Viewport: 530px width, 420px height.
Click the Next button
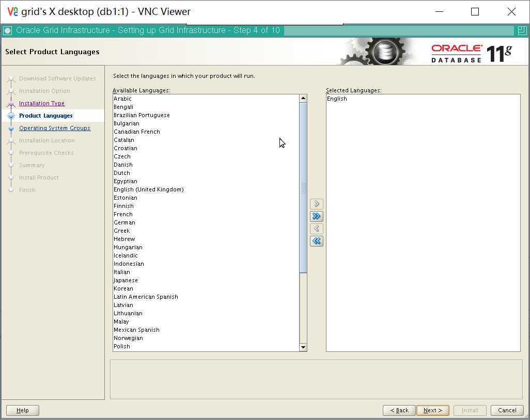433,410
